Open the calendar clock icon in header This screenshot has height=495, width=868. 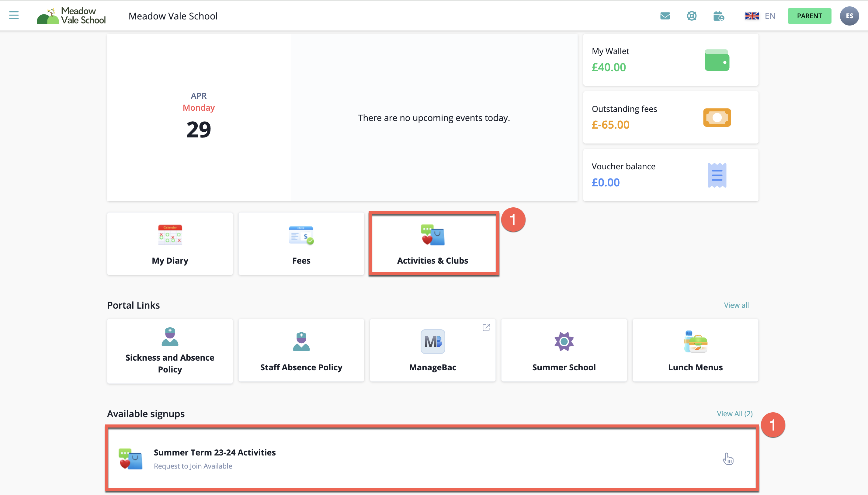click(718, 16)
